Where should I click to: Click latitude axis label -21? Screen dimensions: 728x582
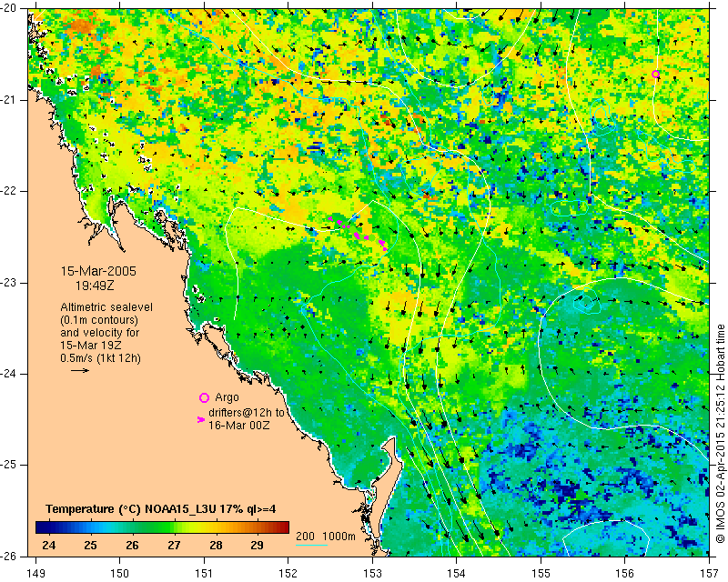(9, 100)
